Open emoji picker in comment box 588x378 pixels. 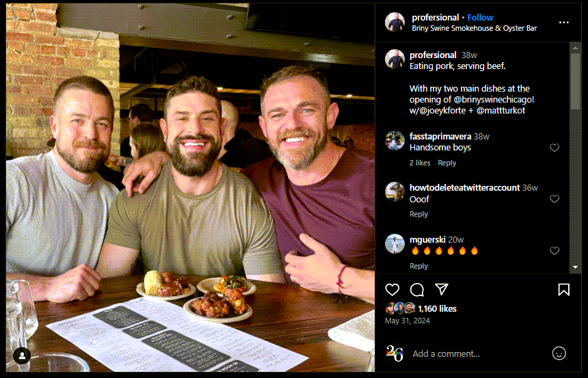pyautogui.click(x=559, y=353)
